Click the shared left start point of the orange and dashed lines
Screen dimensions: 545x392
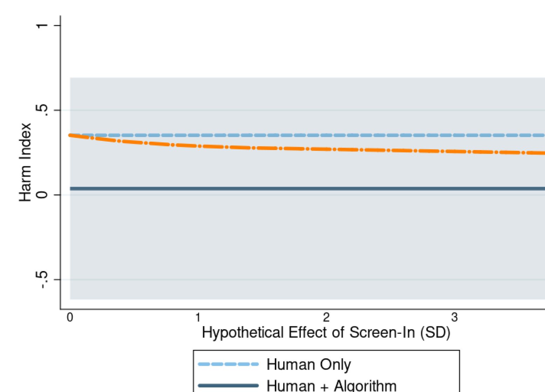click(70, 135)
